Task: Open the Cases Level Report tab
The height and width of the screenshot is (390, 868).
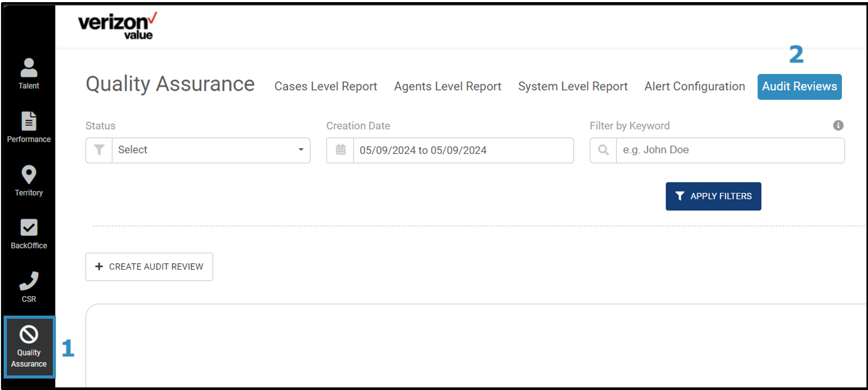Action: 325,86
